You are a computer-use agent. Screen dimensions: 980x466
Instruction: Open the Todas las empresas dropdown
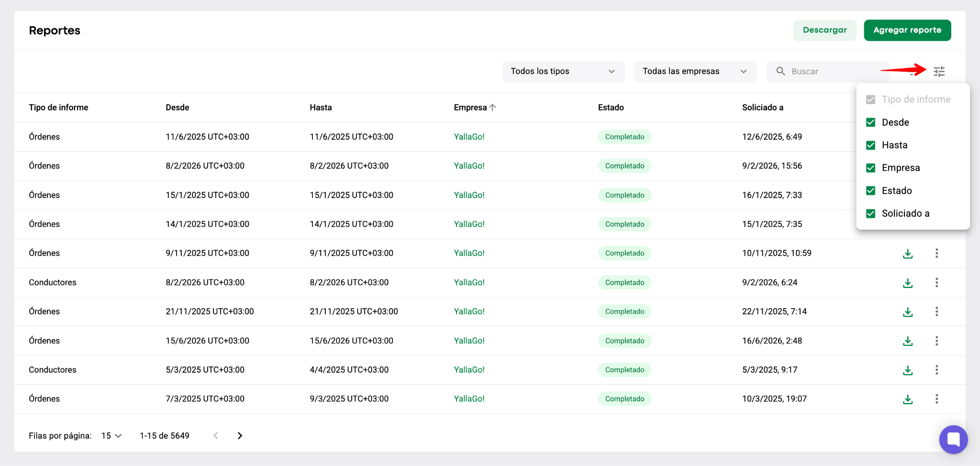pyautogui.click(x=695, y=71)
